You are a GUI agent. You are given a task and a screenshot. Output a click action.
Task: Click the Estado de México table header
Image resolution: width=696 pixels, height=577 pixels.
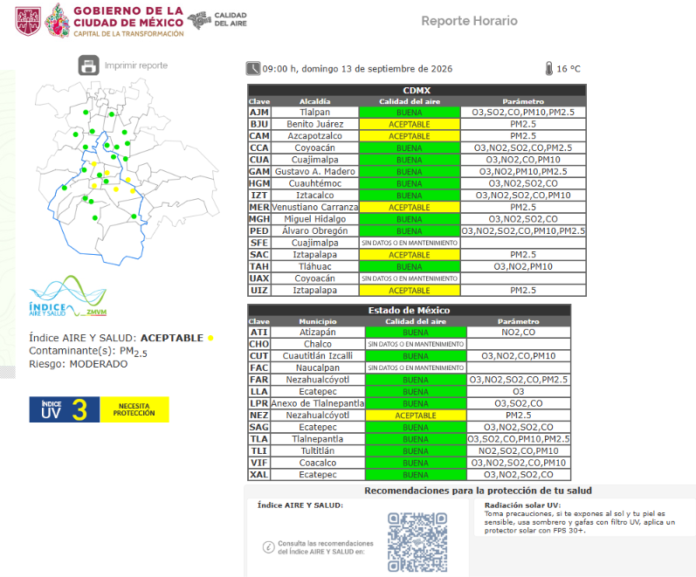point(409,310)
